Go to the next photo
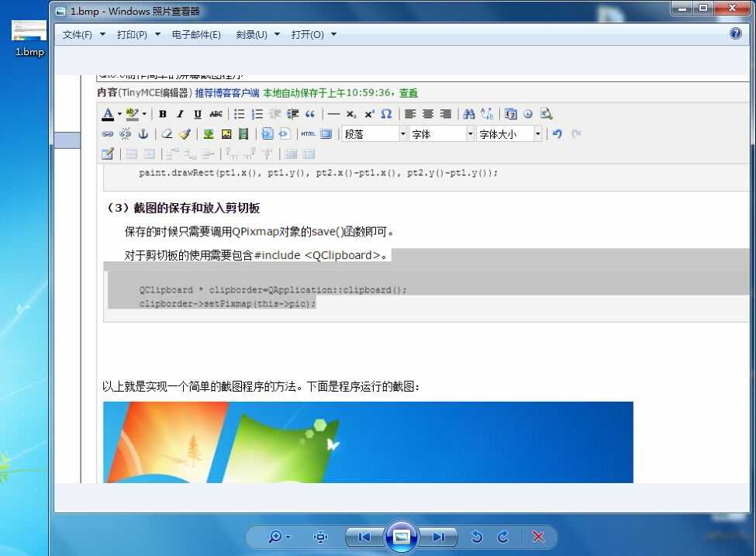 tap(438, 537)
